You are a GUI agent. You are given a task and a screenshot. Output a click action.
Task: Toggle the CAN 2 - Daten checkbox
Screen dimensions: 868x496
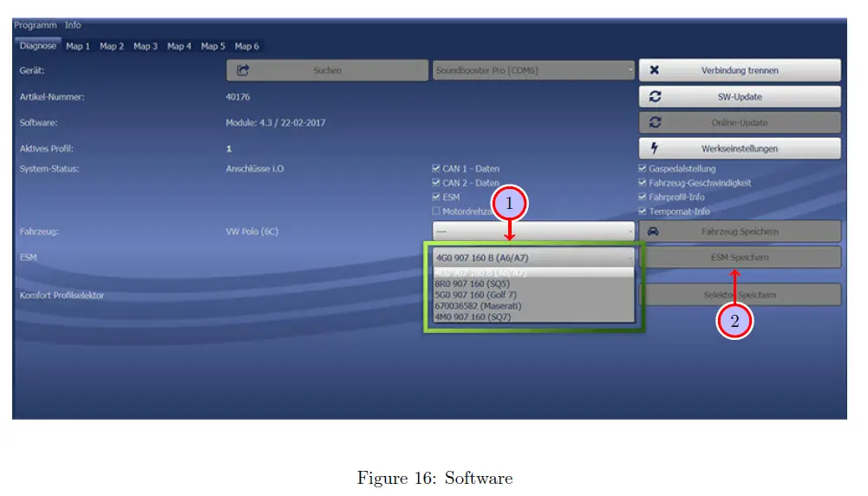click(436, 183)
